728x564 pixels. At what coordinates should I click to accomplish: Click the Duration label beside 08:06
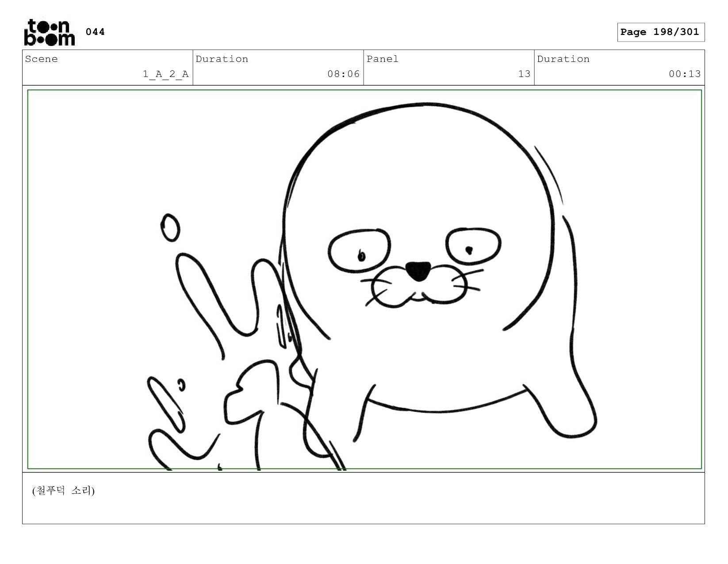(222, 59)
